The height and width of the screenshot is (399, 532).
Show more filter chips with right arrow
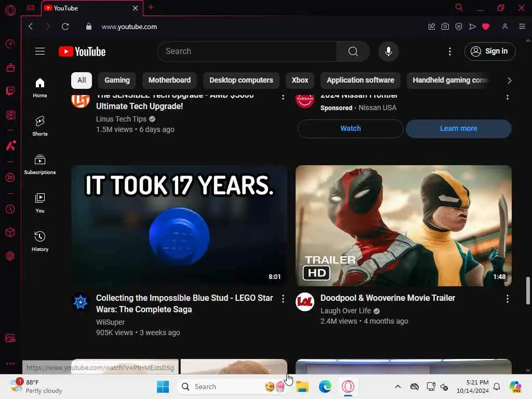click(x=509, y=81)
